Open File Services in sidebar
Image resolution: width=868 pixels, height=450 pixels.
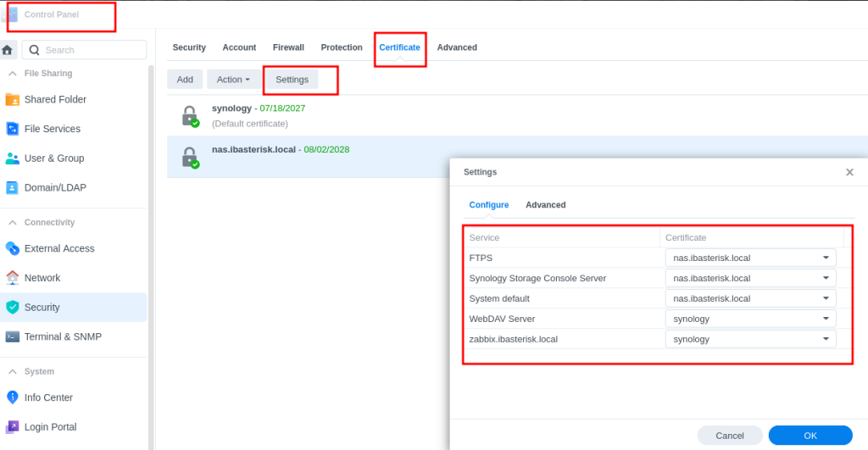point(74,129)
